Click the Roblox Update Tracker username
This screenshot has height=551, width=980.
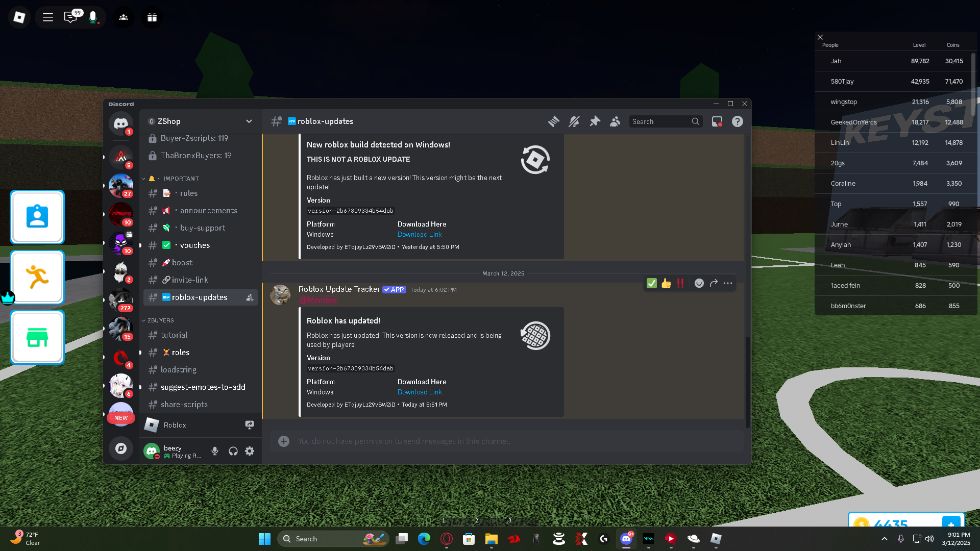click(x=339, y=289)
